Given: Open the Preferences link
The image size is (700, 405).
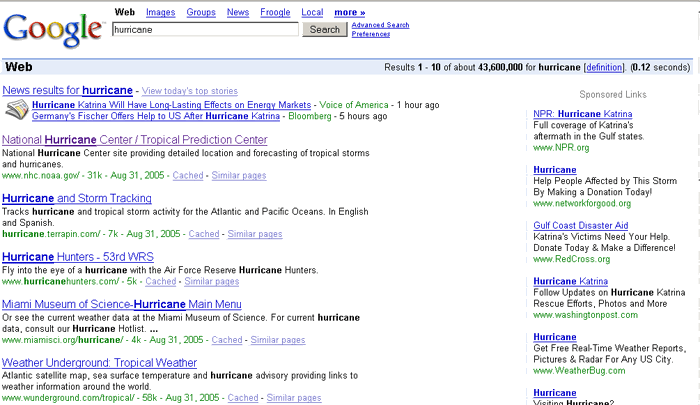Looking at the screenshot, I should pos(371,34).
